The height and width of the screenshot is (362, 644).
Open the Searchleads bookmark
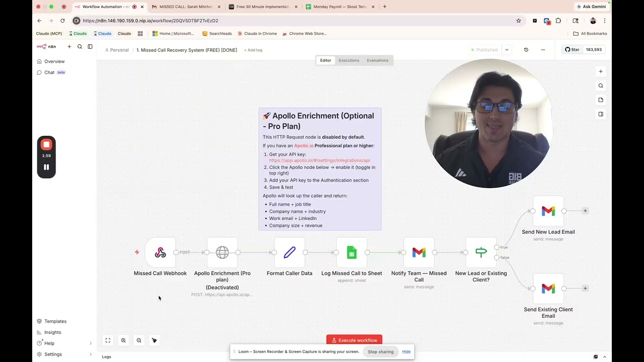[217, 34]
